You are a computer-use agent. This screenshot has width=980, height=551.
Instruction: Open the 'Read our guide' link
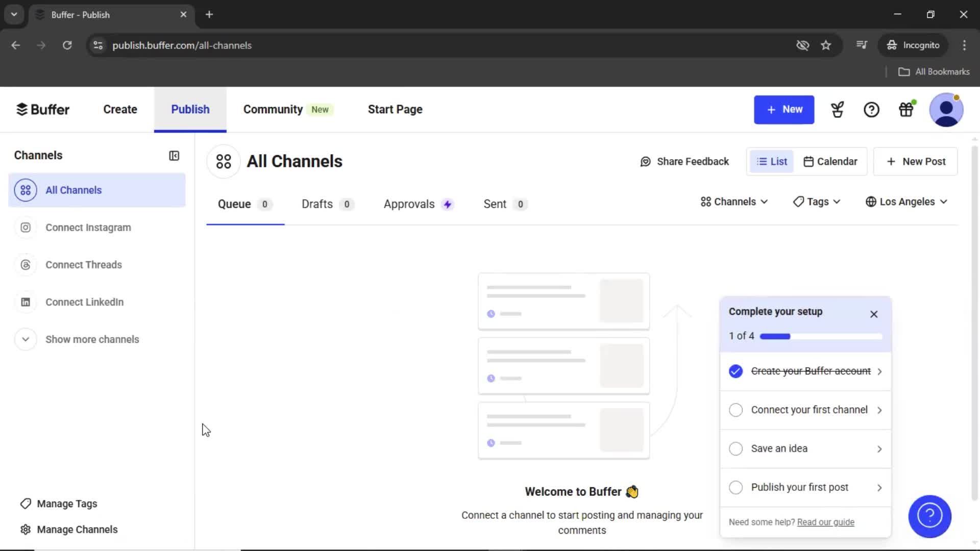[x=825, y=522]
